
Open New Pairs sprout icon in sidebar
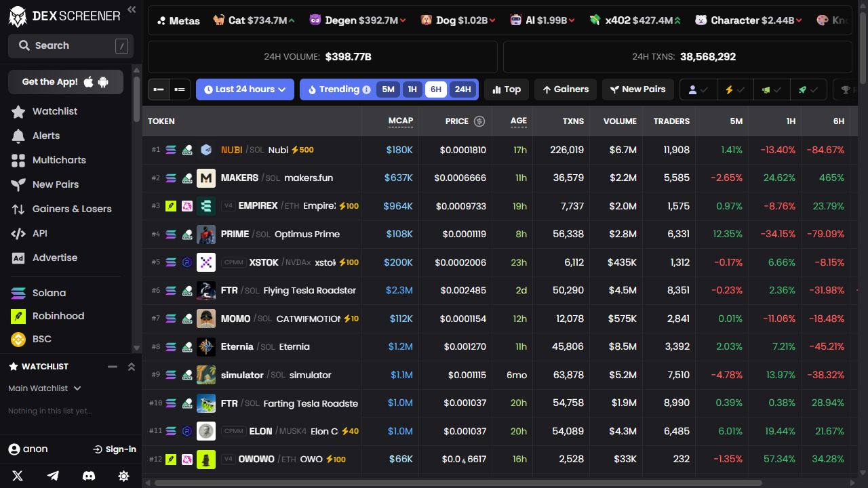pyautogui.click(x=18, y=184)
